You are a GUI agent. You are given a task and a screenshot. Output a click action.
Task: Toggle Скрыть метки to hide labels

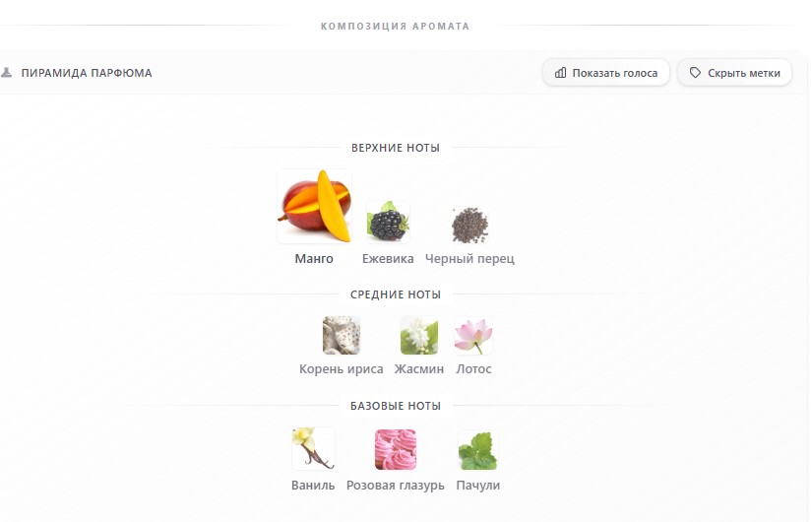(x=734, y=73)
